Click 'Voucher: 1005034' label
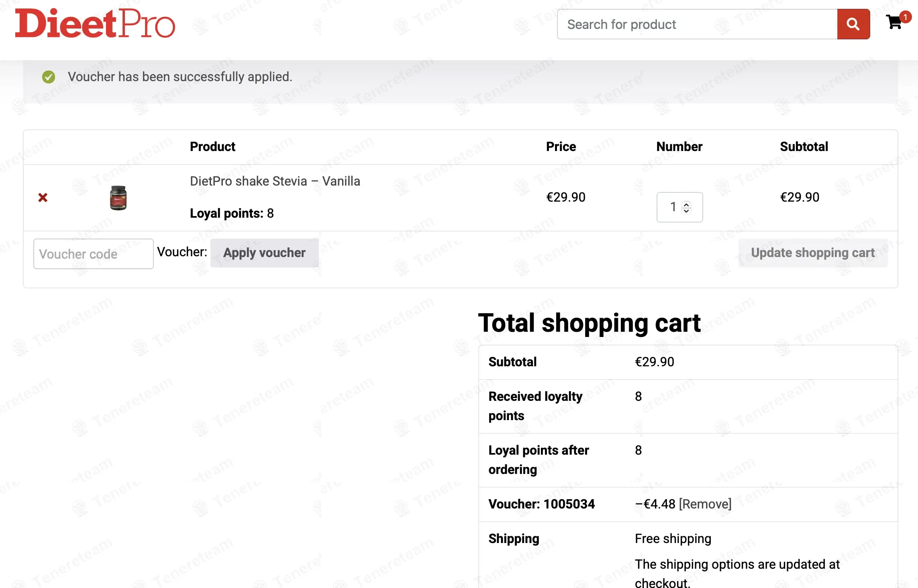Viewport: 918px width, 588px height. point(541,504)
